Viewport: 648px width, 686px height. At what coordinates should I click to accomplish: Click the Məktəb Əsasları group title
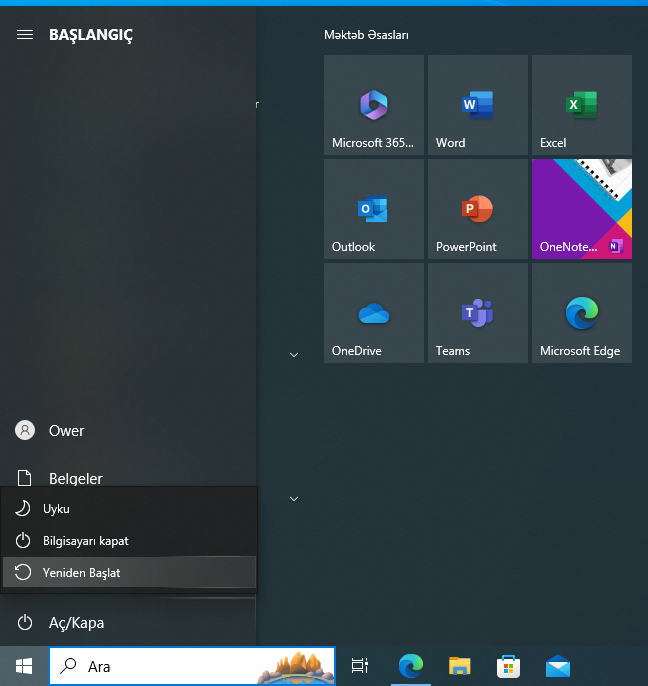tap(366, 35)
